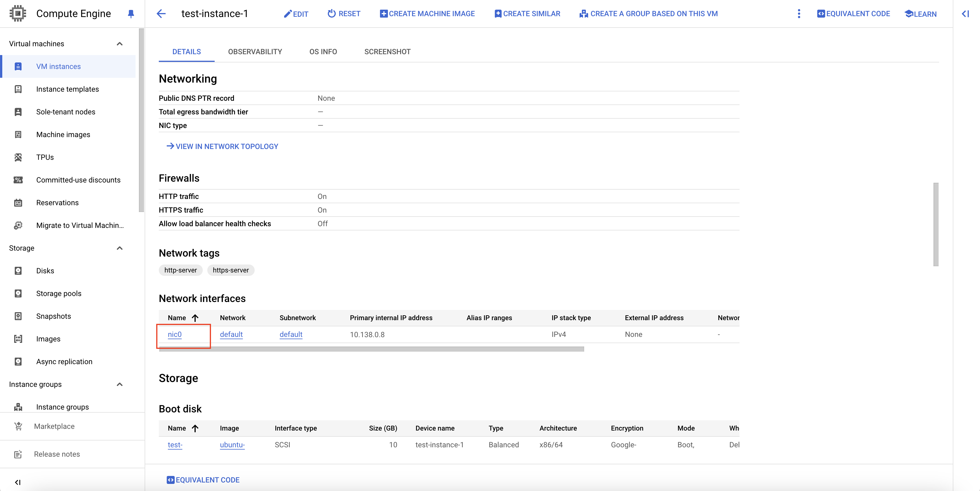Click the https-server network tag

tap(231, 270)
